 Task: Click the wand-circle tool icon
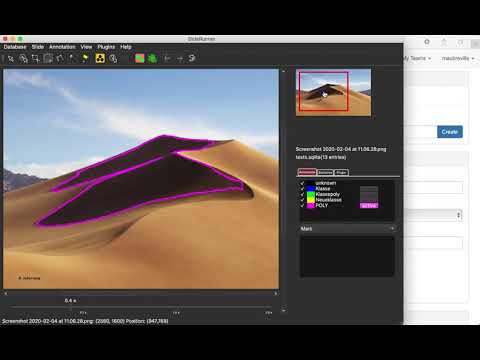[x=113, y=59]
